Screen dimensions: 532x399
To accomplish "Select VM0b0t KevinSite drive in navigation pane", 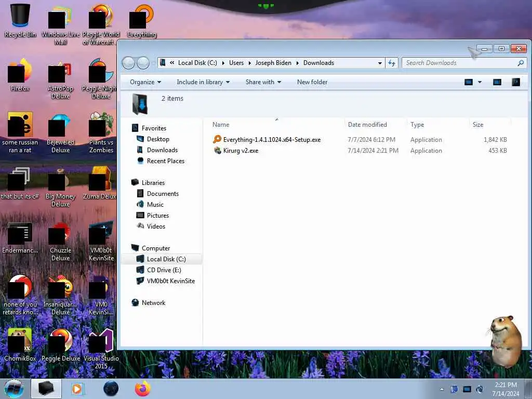I will (x=170, y=281).
